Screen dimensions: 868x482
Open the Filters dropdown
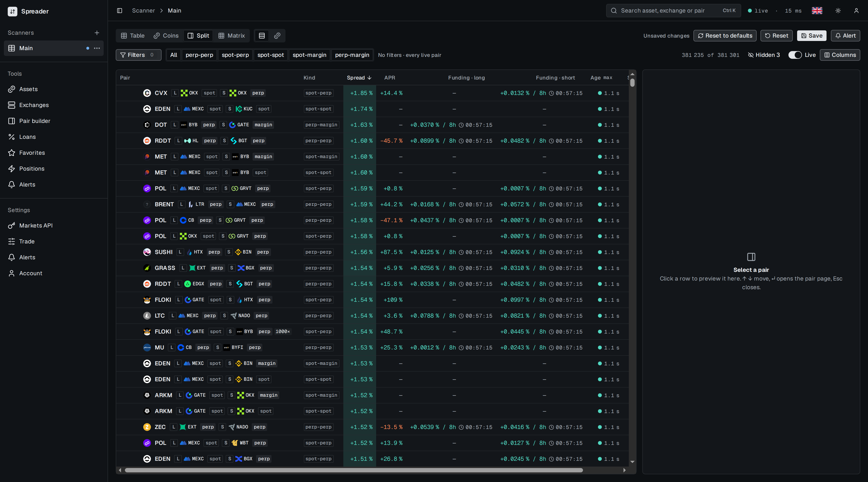point(138,55)
